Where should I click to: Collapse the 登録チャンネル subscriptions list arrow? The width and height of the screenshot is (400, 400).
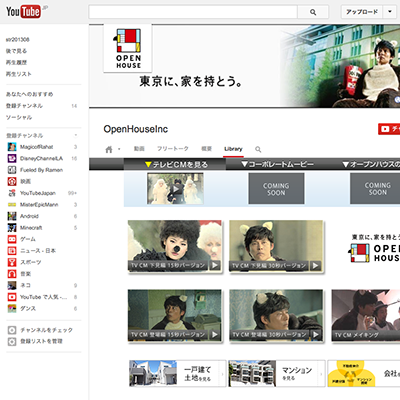(76, 135)
